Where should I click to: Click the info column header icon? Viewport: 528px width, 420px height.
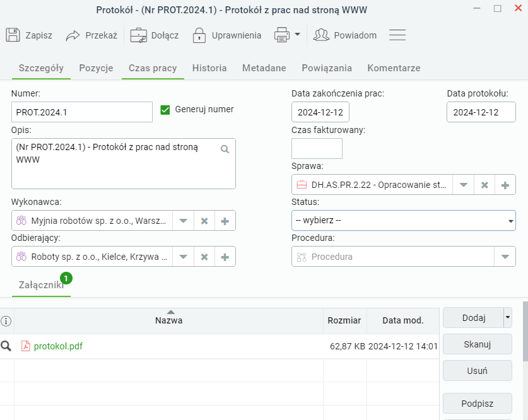pyautogui.click(x=6, y=321)
